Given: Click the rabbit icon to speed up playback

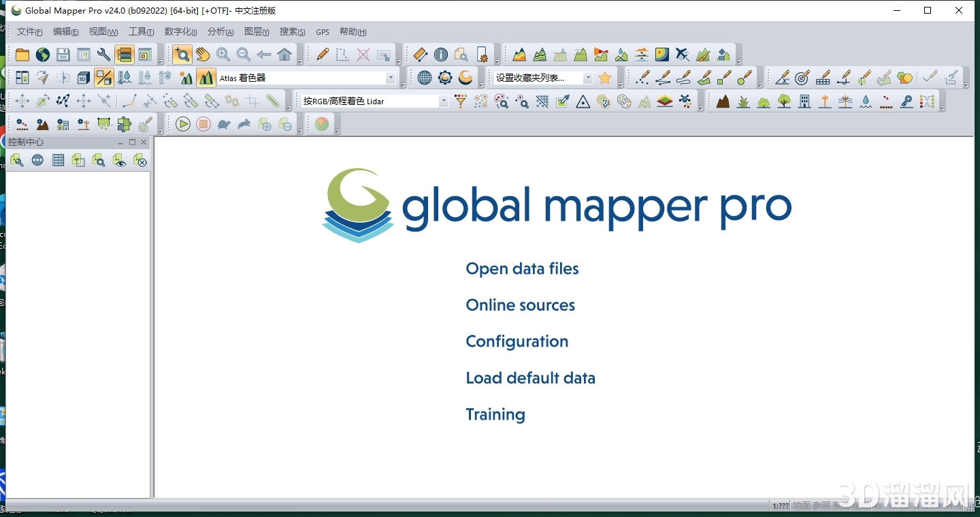Looking at the screenshot, I should (244, 124).
